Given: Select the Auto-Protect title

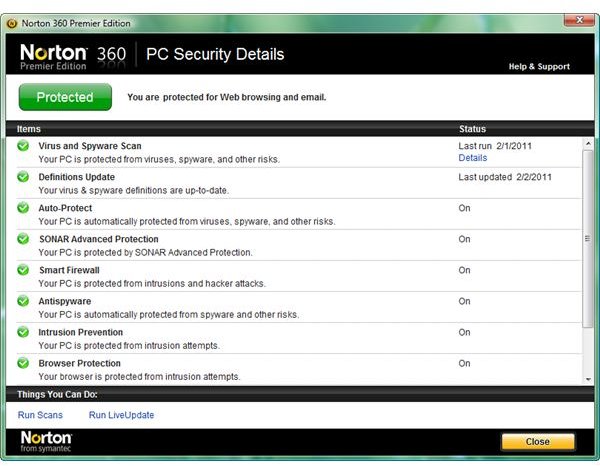Looking at the screenshot, I should tap(65, 208).
